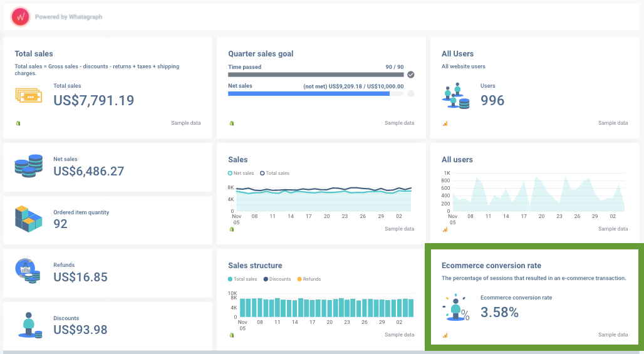The width and height of the screenshot is (644, 354).
Task: Select the Ordered item quantity value 92
Action: (60, 224)
